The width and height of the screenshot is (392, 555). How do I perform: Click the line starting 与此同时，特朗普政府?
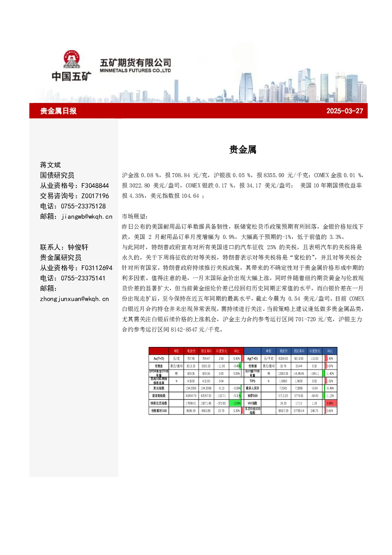[243, 247]
